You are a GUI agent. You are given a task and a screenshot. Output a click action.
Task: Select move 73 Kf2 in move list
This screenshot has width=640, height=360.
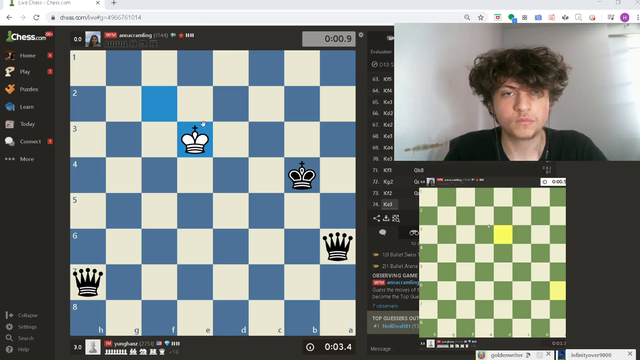pos(388,193)
